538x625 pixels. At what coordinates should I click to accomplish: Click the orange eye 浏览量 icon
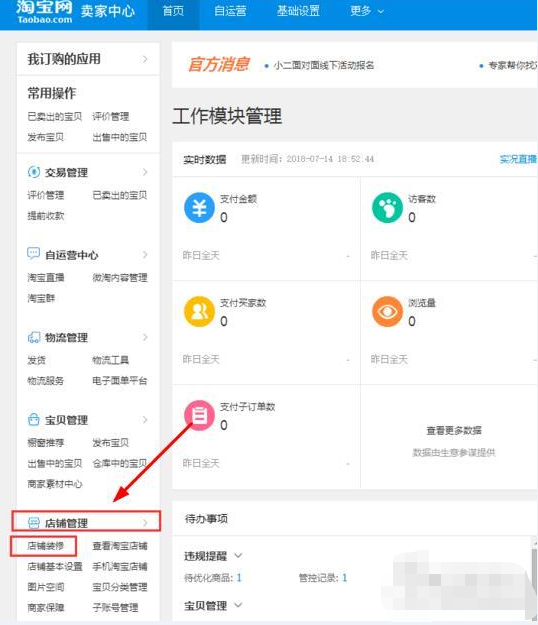click(387, 311)
